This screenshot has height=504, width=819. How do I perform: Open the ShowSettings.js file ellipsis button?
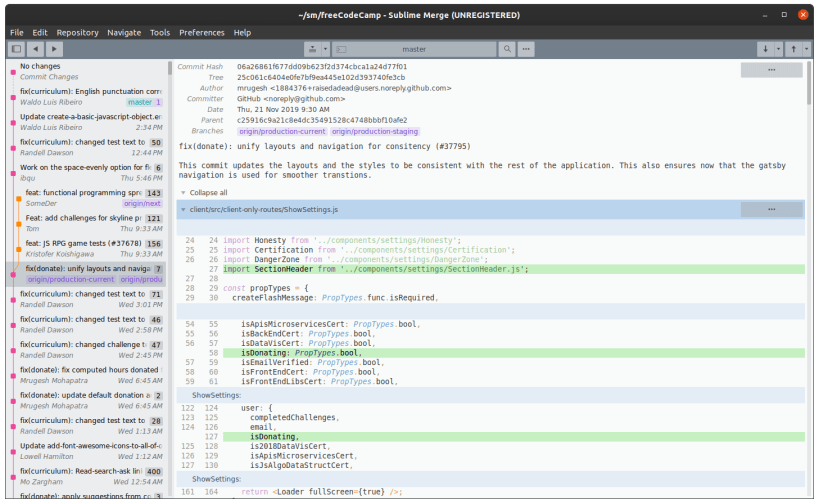pos(771,209)
